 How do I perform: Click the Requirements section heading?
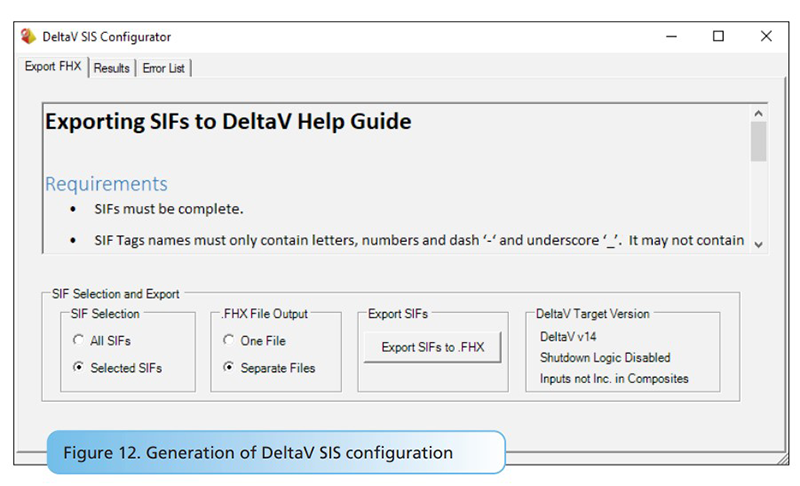click(106, 184)
